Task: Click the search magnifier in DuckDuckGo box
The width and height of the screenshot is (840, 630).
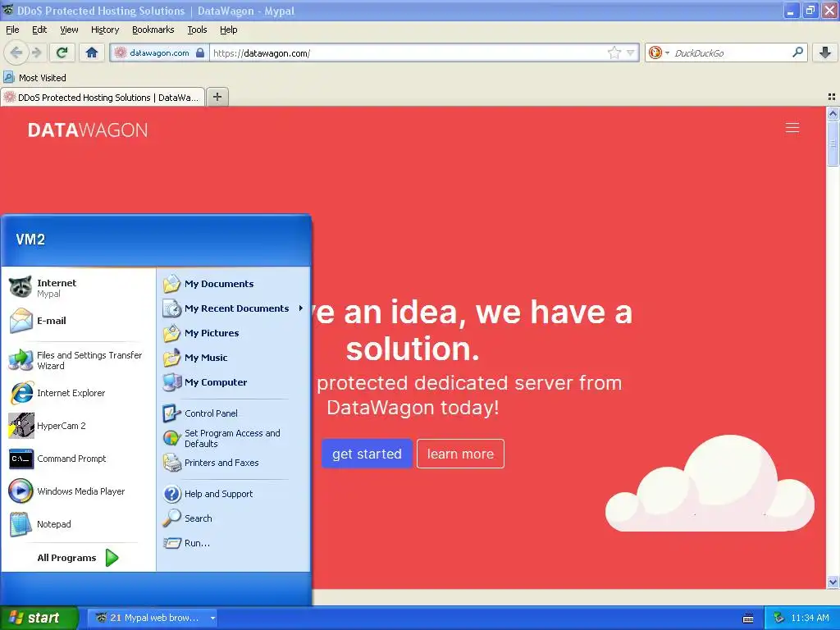Action: [797, 52]
